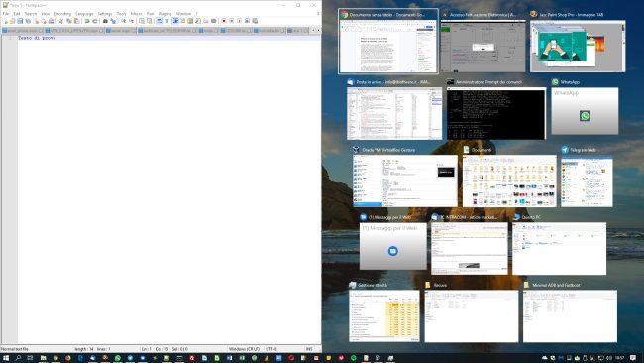
Task: Click the tab scroll right arrow in Notepad++
Action: [x=318, y=30]
